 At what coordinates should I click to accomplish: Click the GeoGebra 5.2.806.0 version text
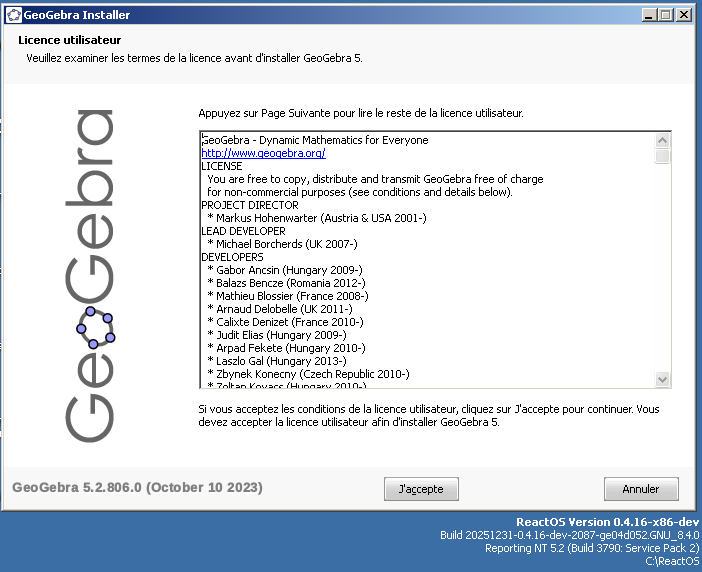(137, 488)
